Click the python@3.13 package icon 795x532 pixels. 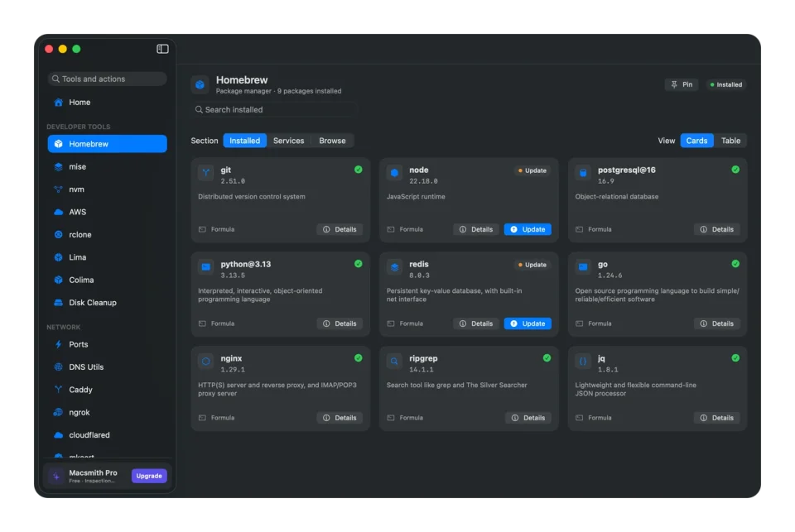click(x=206, y=267)
